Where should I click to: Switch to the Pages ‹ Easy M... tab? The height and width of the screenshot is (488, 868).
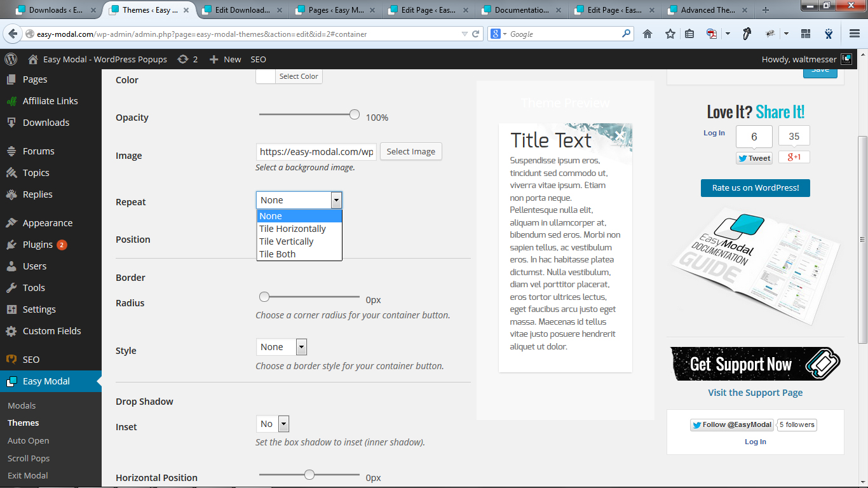tap(336, 10)
